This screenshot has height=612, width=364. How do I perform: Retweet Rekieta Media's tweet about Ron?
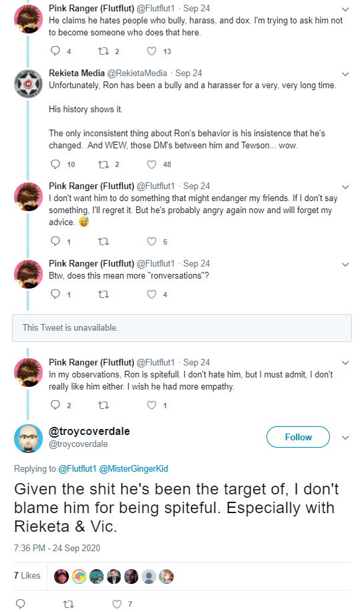pos(104,164)
